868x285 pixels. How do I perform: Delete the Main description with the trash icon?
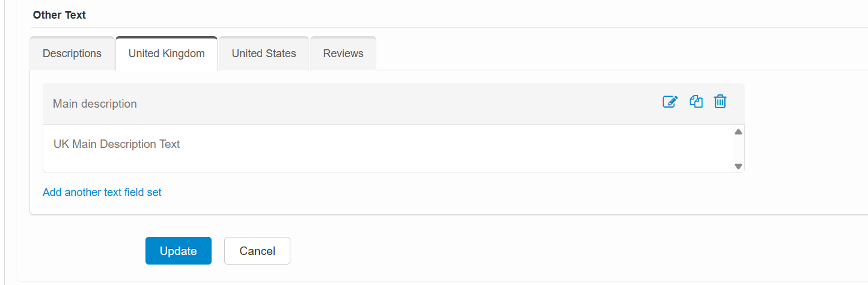click(720, 102)
